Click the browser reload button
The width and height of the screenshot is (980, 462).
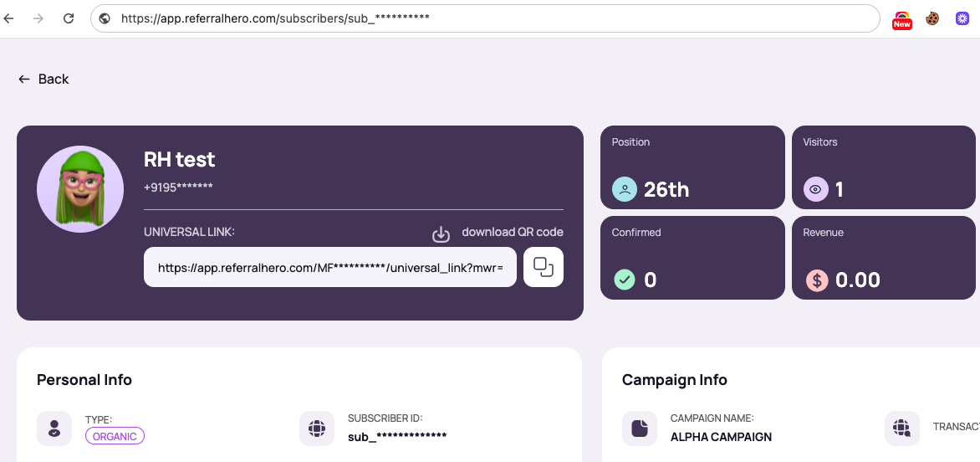point(69,18)
